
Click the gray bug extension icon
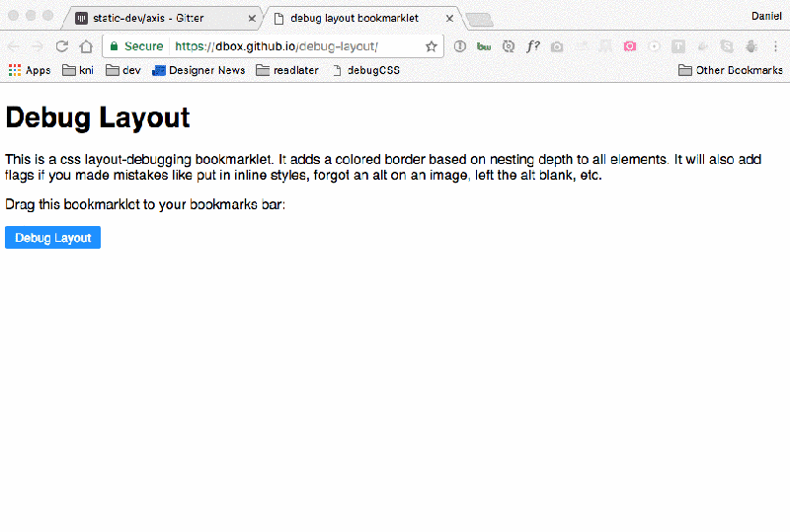point(751,46)
